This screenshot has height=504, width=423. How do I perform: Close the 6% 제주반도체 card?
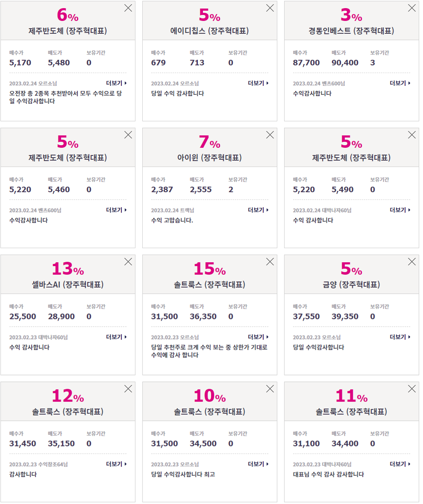tap(128, 8)
